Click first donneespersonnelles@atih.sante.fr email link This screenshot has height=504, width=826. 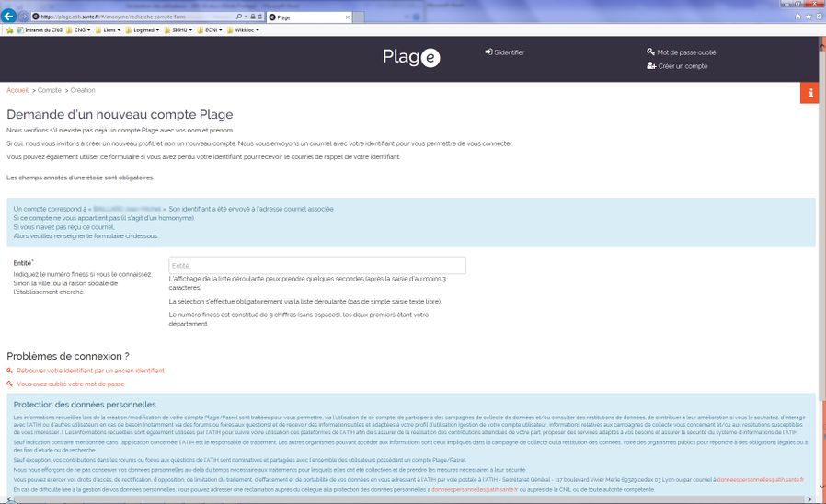click(x=760, y=480)
